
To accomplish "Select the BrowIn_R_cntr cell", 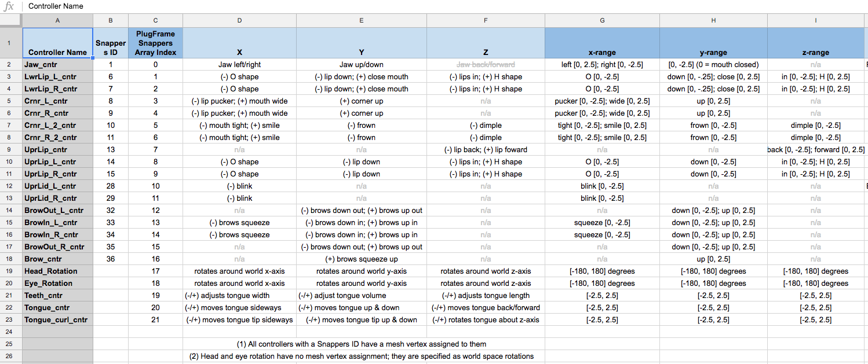I will pos(57,235).
